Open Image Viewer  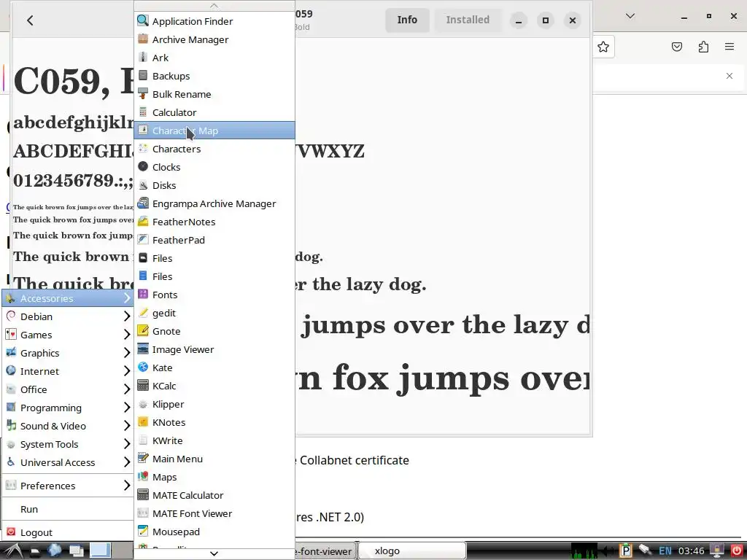coord(214,349)
